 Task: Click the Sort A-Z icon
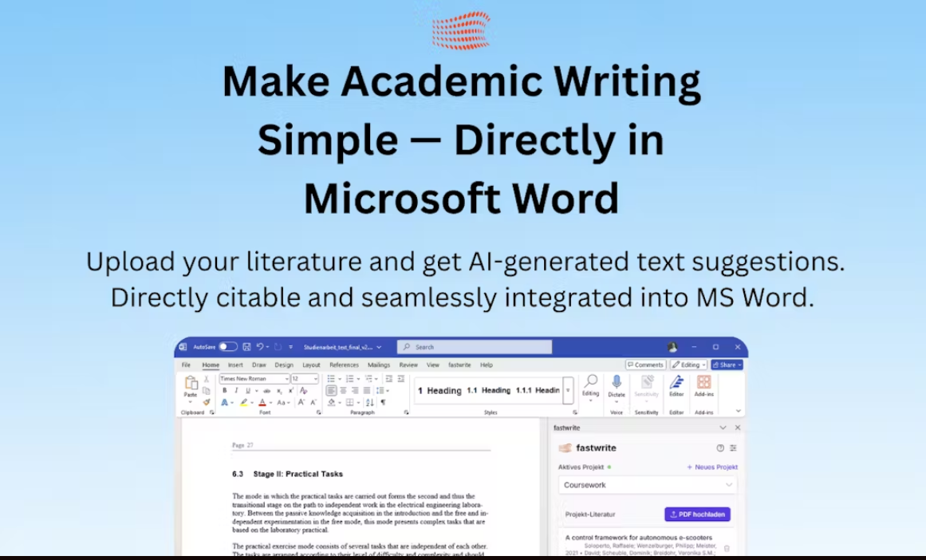[370, 402]
